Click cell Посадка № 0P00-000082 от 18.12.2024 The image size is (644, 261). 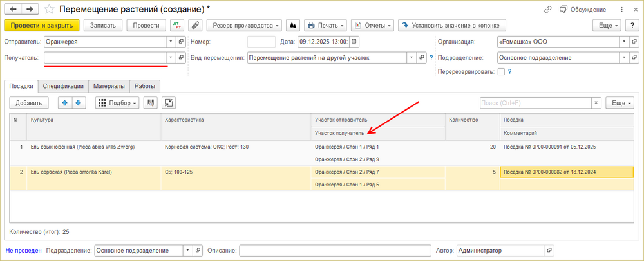567,172
